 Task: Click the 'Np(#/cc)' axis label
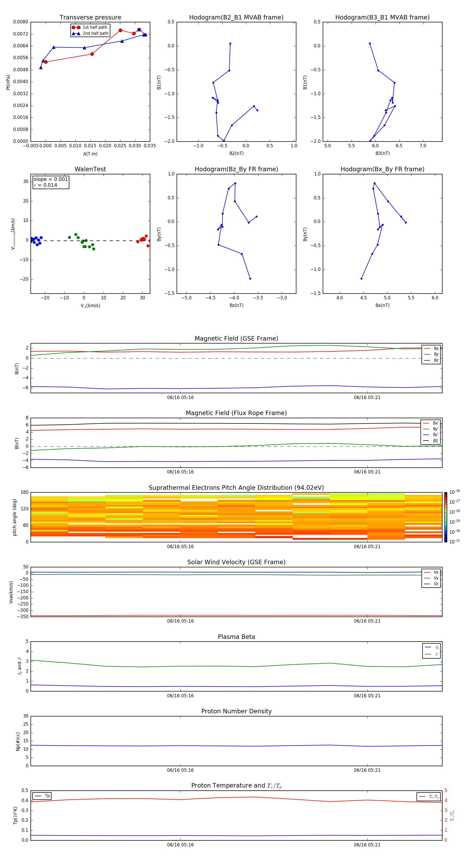[x=18, y=741]
